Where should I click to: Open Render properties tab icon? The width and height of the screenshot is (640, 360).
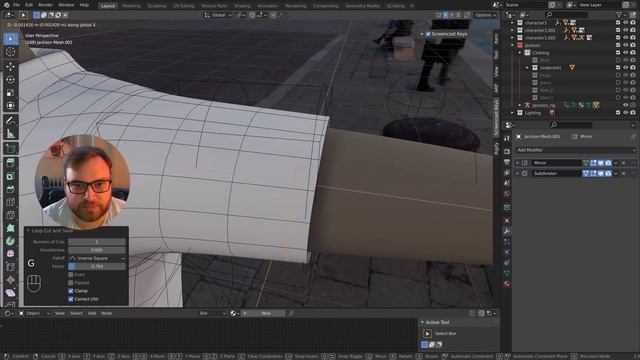click(x=507, y=151)
